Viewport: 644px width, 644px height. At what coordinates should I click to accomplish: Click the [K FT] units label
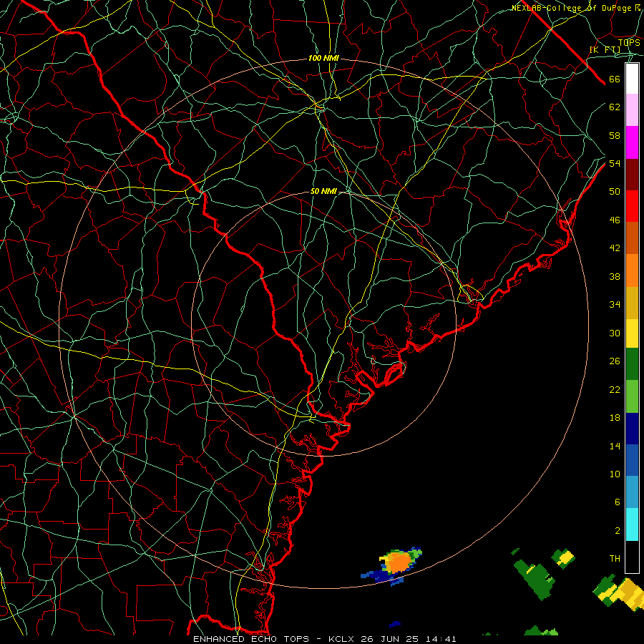[605, 49]
